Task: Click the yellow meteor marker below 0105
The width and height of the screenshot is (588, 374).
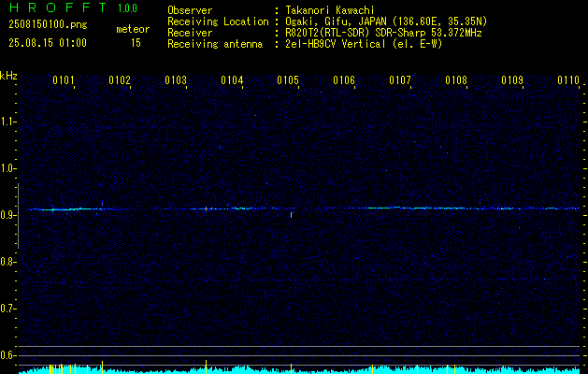Action: tap(292, 368)
